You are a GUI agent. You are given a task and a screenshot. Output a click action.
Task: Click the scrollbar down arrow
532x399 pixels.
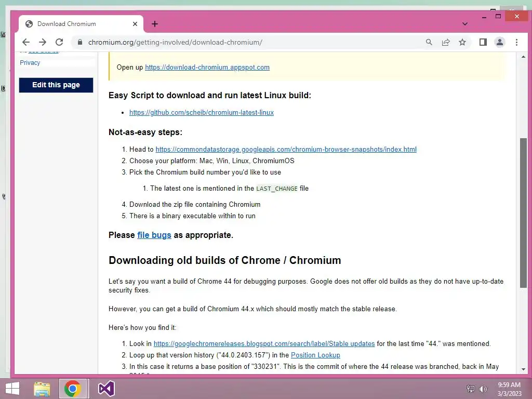click(x=523, y=369)
